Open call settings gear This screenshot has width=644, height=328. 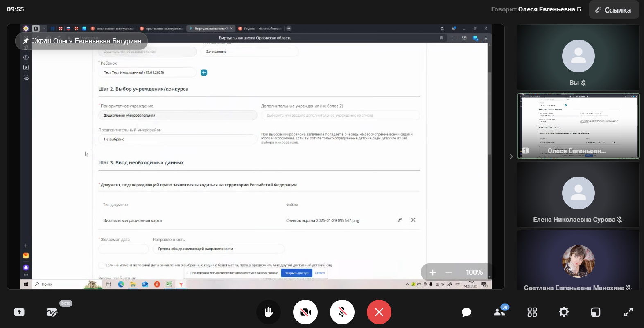pos(564,312)
